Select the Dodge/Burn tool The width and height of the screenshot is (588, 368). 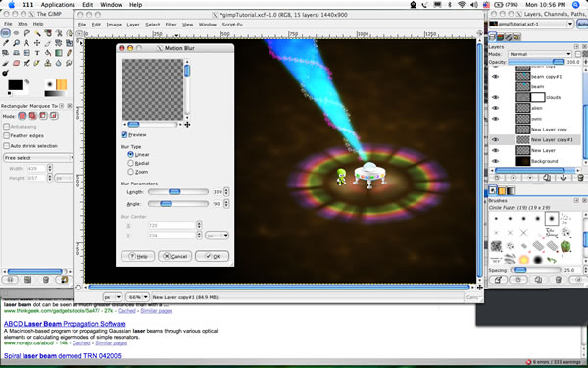(x=5, y=73)
